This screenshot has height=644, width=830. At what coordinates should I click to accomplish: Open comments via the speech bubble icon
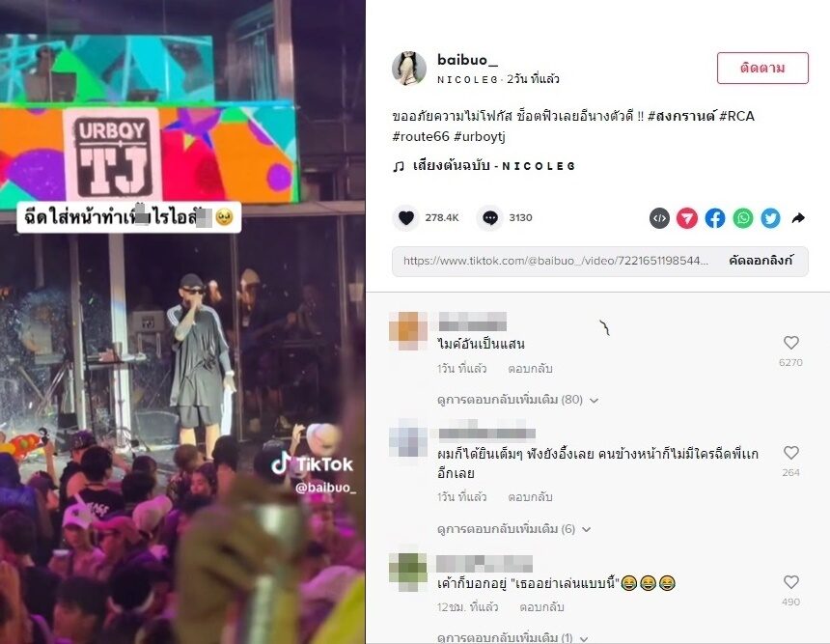489,217
